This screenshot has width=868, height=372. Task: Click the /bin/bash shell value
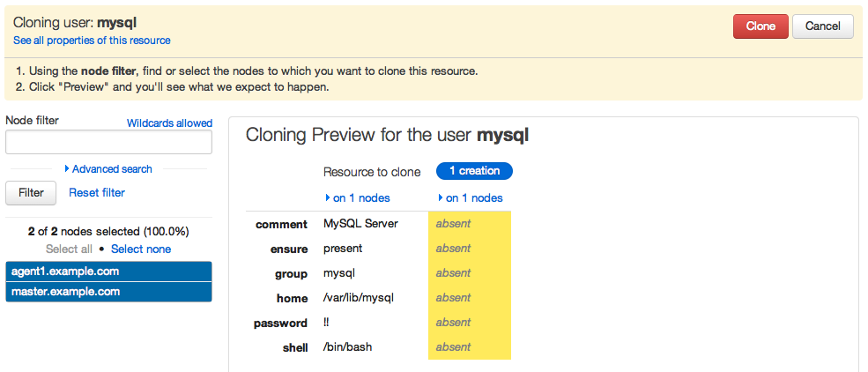(x=347, y=347)
